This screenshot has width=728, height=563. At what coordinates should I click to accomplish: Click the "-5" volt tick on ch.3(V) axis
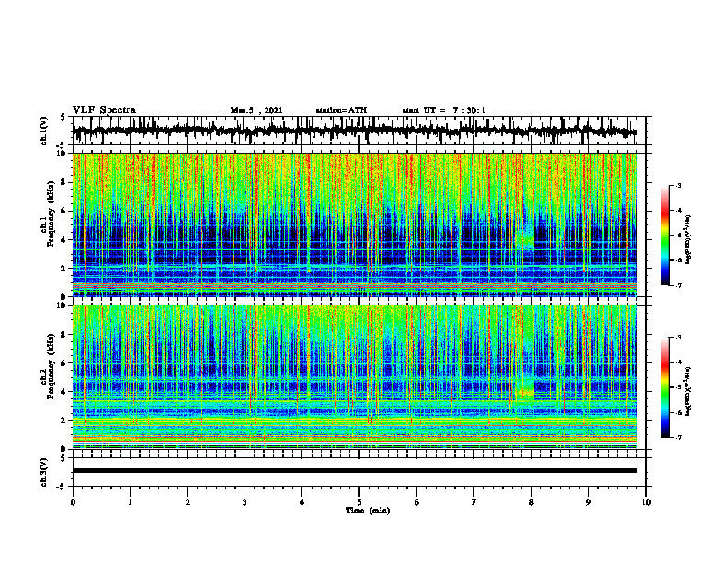tap(63, 487)
